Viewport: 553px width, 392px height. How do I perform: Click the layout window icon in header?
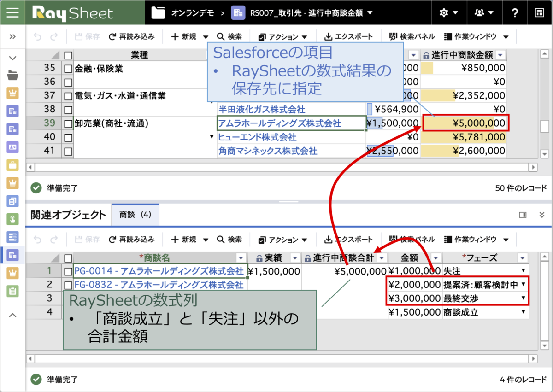point(539,13)
